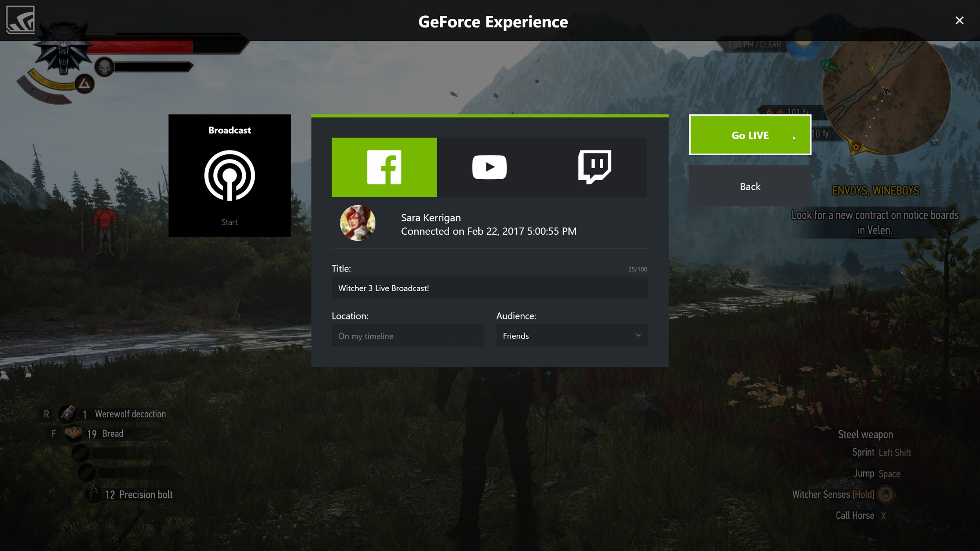The height and width of the screenshot is (551, 980).
Task: Click the Precision bolt item icon
Action: pos(92,494)
